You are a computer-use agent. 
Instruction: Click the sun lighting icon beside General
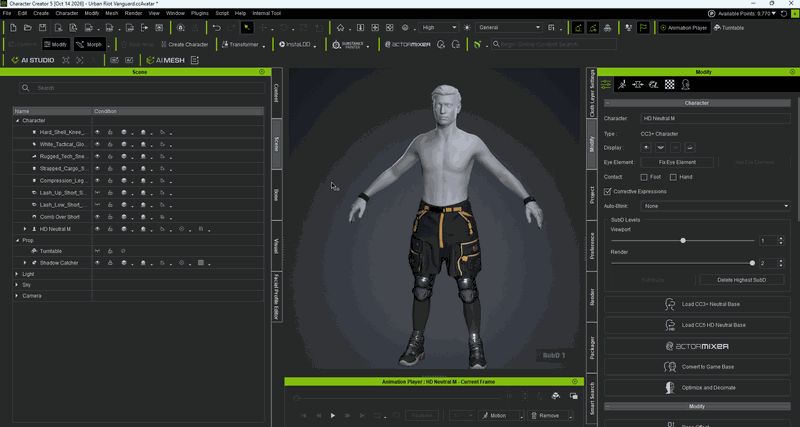click(466, 28)
